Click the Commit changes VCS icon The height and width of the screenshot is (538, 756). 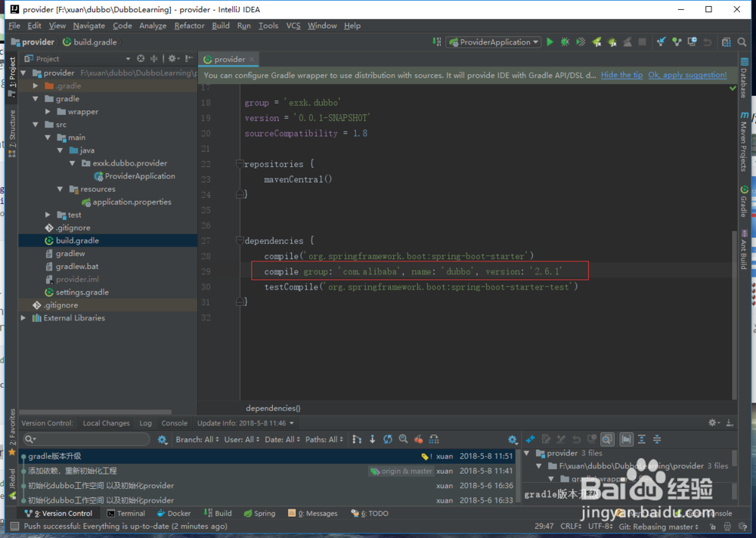677,42
